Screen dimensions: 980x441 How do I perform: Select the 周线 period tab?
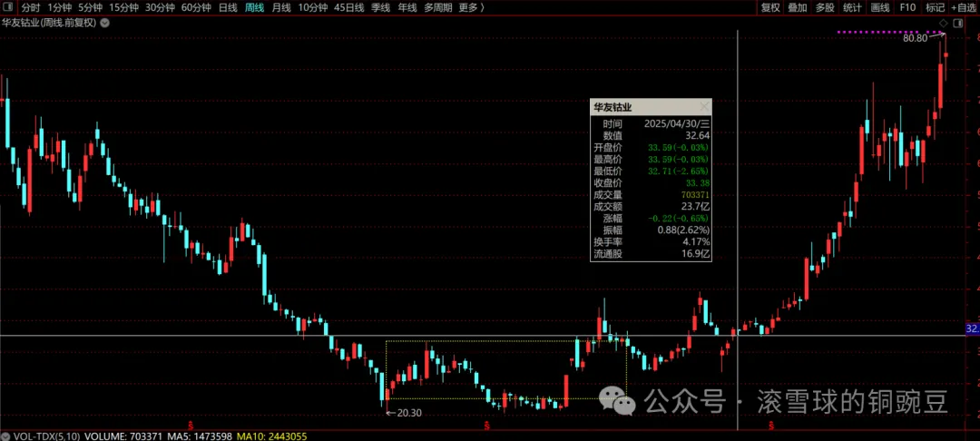[254, 7]
